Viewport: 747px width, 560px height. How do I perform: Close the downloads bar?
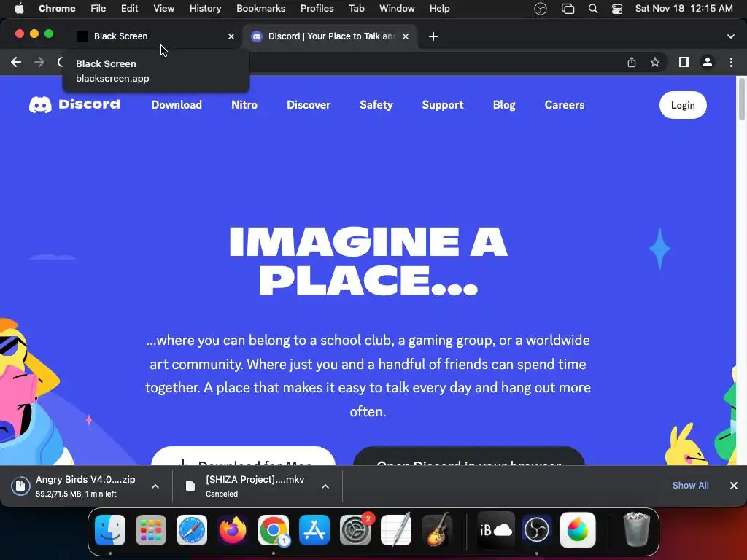[734, 485]
